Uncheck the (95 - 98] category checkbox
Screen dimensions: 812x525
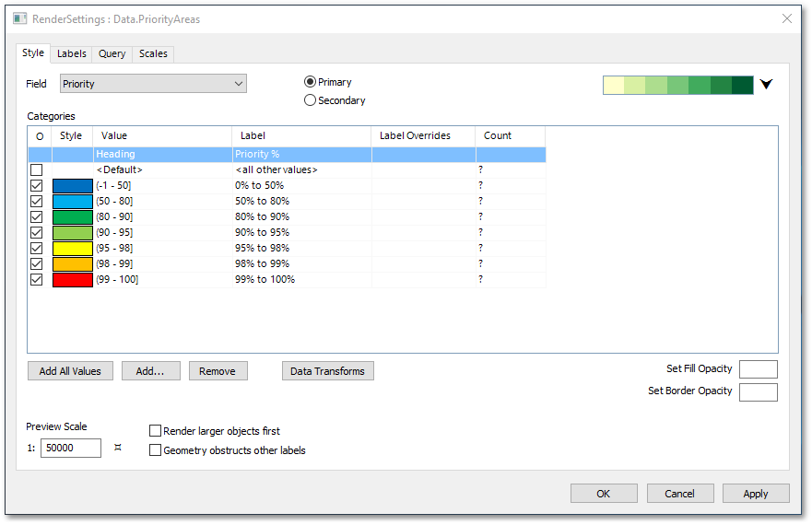pyautogui.click(x=36, y=248)
